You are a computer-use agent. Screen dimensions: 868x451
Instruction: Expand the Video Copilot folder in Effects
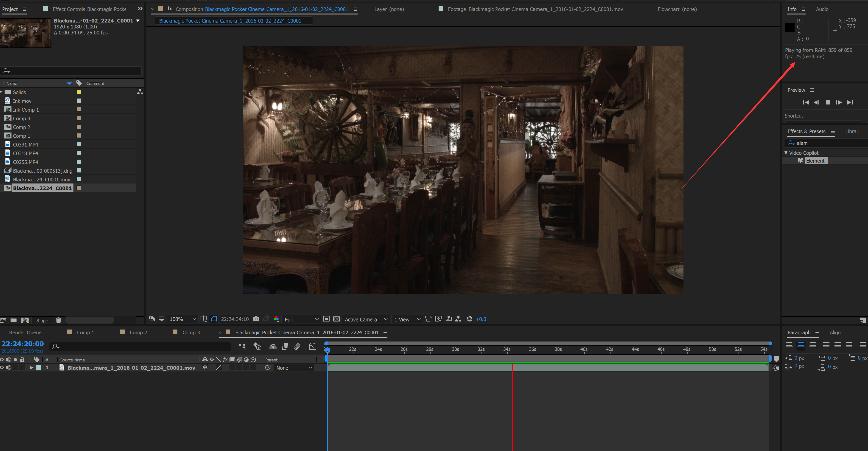click(787, 152)
